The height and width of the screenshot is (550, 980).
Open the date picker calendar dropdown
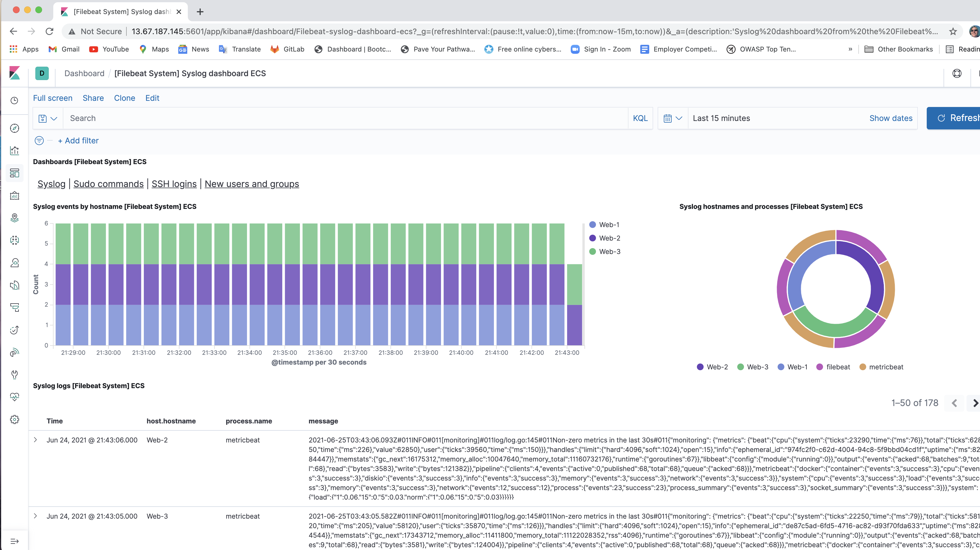tap(672, 118)
